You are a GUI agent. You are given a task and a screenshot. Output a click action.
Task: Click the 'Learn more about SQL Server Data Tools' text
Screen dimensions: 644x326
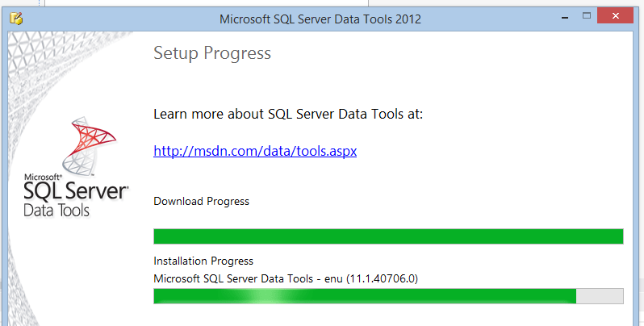tap(288, 114)
